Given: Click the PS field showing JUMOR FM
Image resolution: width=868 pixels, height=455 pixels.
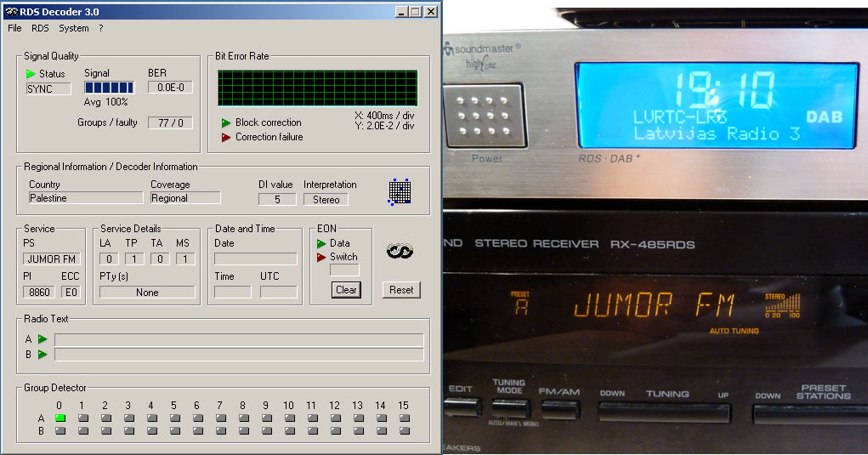Looking at the screenshot, I should pos(52,259).
